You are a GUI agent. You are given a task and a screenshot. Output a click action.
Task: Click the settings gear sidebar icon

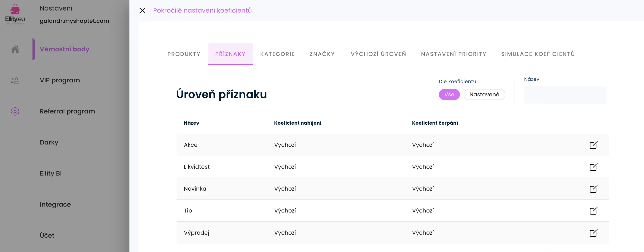[15, 111]
